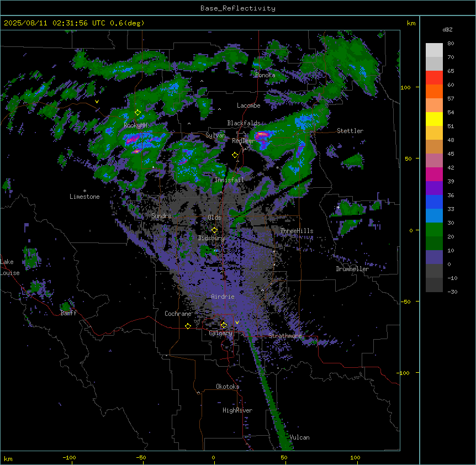Click the yellow station marker near Olds
The image size is (476, 465).
click(x=214, y=230)
